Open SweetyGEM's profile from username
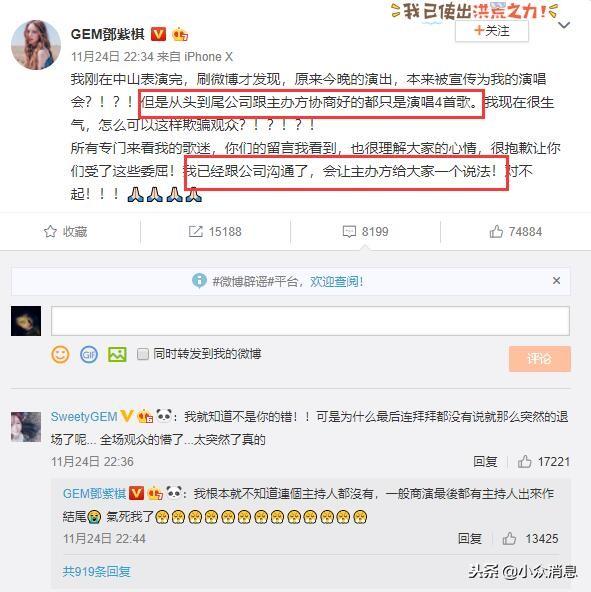 84,416
